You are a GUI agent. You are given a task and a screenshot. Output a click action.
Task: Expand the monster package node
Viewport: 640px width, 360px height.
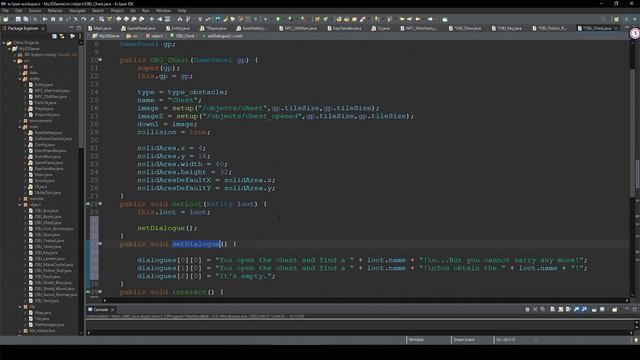[x=20, y=199]
